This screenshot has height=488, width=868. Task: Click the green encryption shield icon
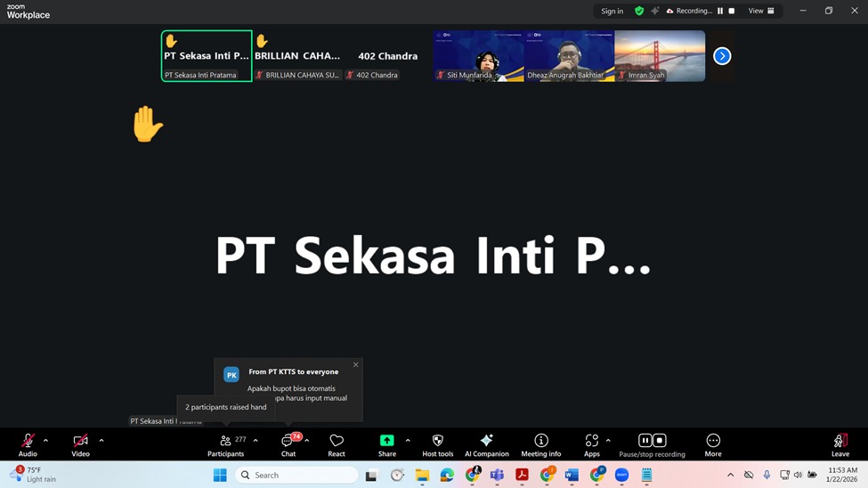[x=639, y=11]
